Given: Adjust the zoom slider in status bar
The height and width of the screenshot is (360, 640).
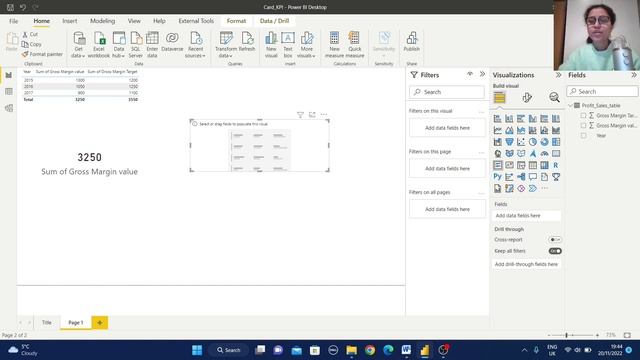Looking at the screenshot, I should click(x=566, y=335).
